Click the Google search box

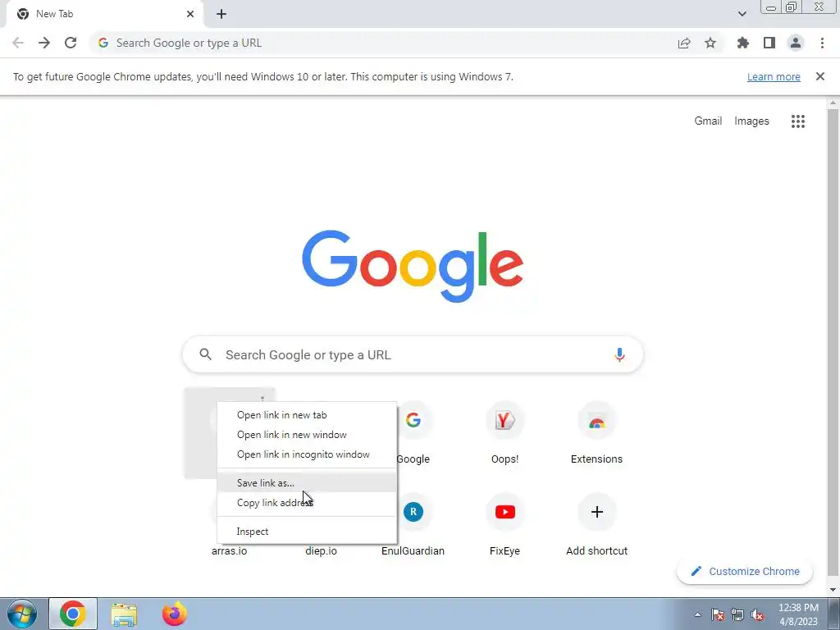pos(413,354)
